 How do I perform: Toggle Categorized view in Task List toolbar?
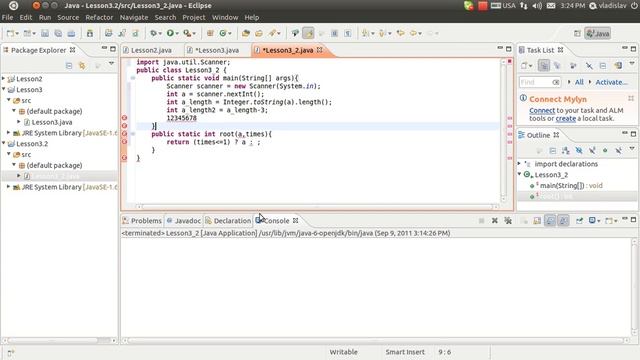click(543, 66)
